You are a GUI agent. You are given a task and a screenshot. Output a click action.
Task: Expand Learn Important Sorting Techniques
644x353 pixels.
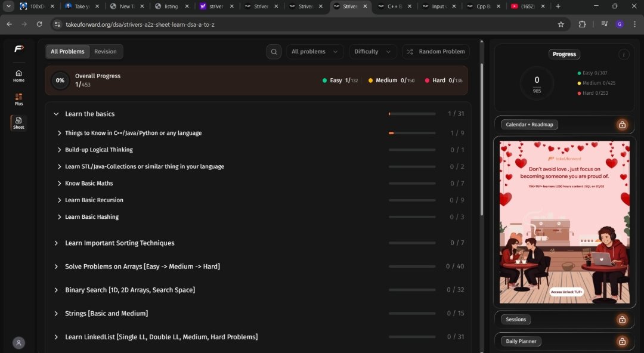tap(56, 243)
